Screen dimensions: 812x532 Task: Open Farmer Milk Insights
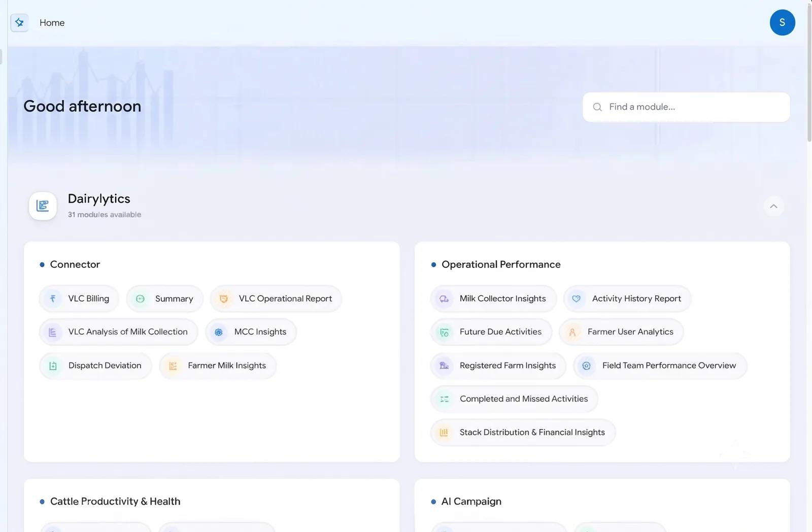[x=218, y=365]
